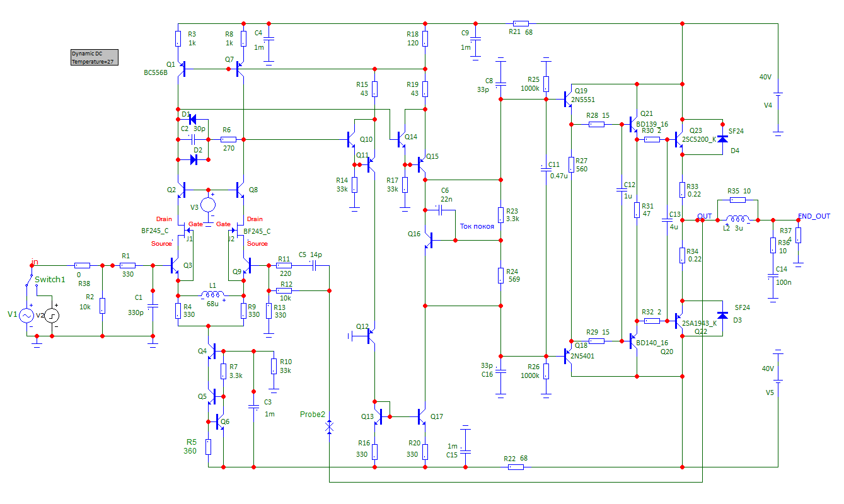Select the V3 voltage source circle
The image size is (844, 504).
point(208,205)
